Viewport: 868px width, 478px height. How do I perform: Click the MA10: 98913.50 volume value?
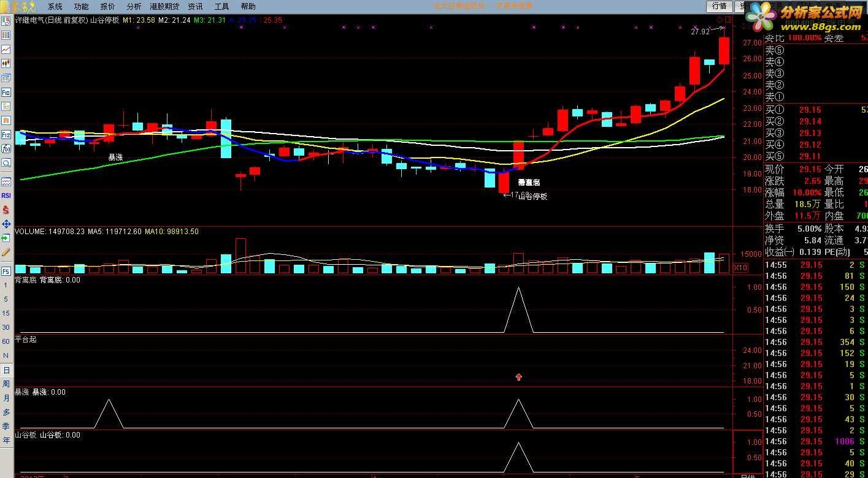(172, 232)
